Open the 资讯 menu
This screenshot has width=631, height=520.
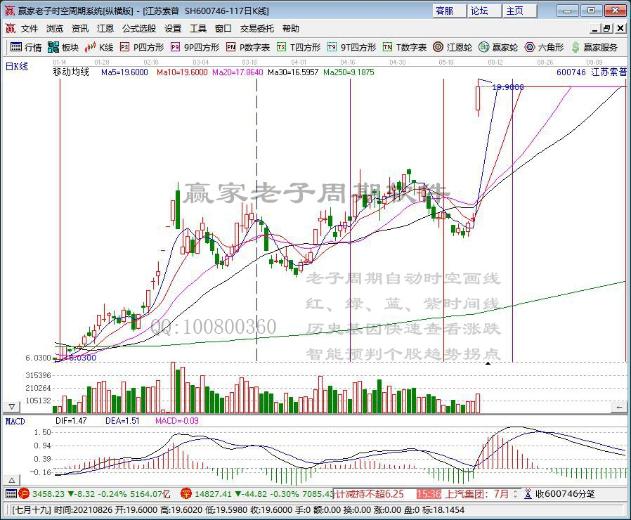coord(80,28)
